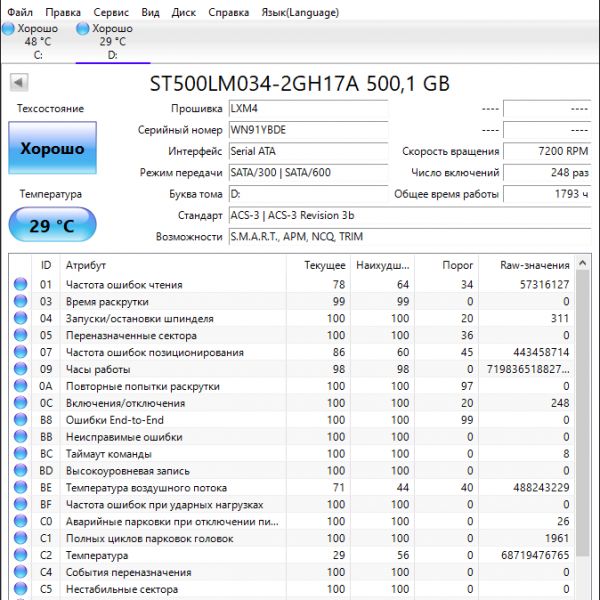
Task: Click the scroll-up arrow of attribute list
Action: tap(582, 263)
